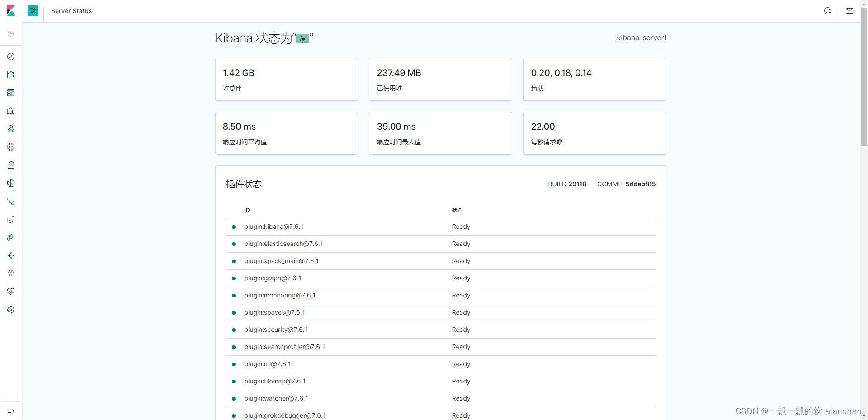Click the 8.50 ms response time value
This screenshot has height=420, width=868.
tap(239, 127)
